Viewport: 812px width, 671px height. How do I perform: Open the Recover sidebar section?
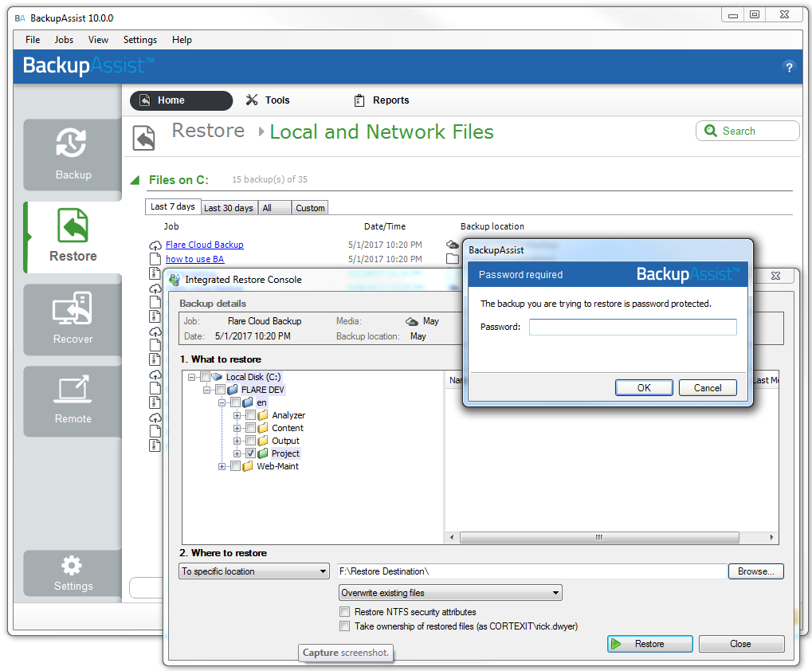click(73, 319)
